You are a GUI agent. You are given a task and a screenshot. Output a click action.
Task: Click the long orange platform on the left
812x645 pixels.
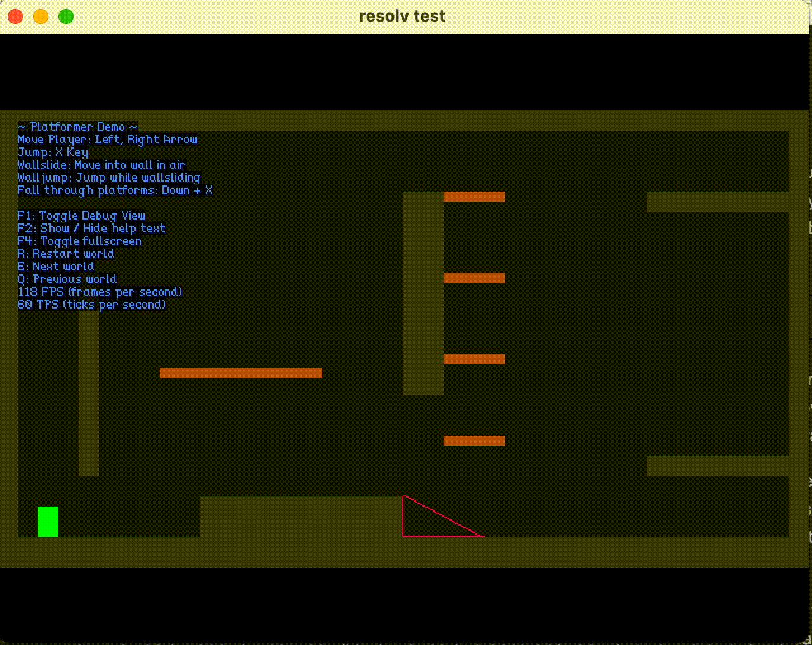pos(241,373)
